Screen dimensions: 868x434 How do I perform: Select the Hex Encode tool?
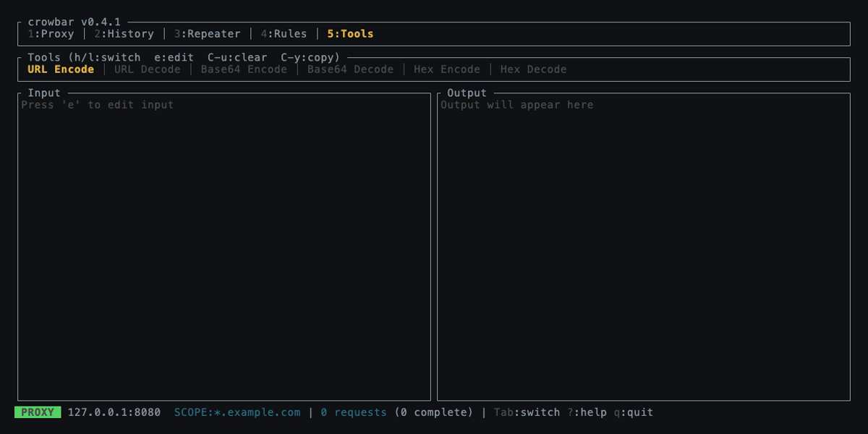(x=447, y=69)
